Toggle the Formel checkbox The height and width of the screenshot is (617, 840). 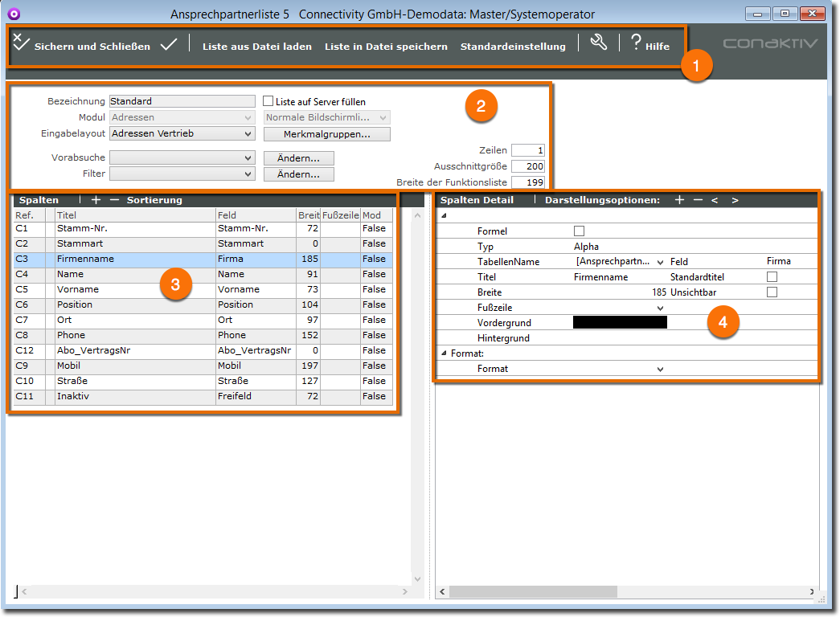coord(579,231)
